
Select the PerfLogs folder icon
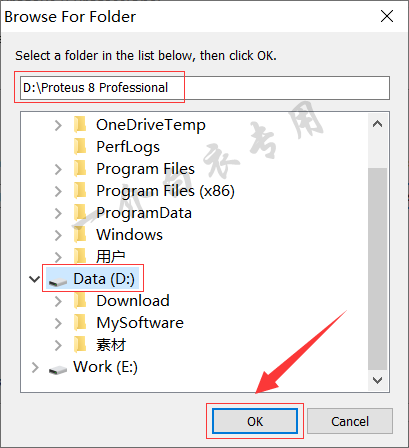coord(80,147)
